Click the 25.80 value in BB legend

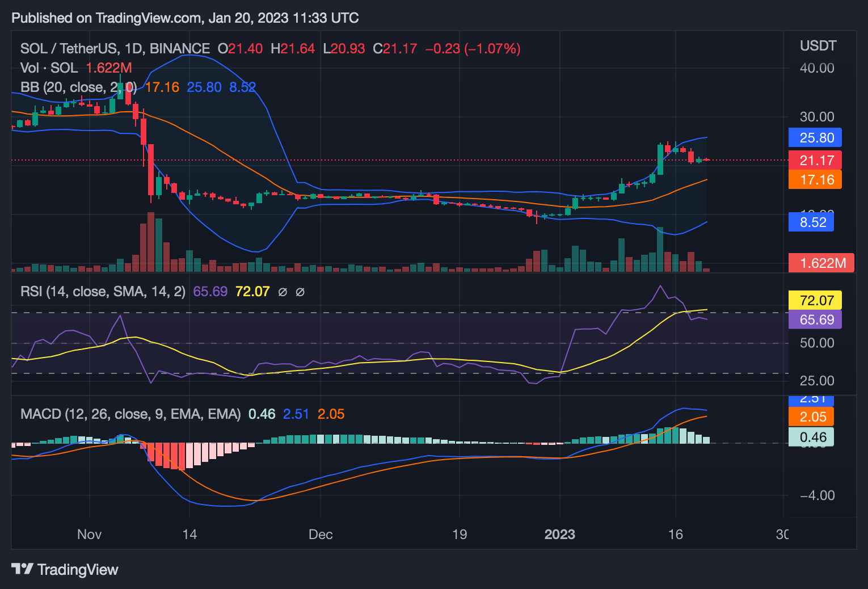(x=204, y=87)
